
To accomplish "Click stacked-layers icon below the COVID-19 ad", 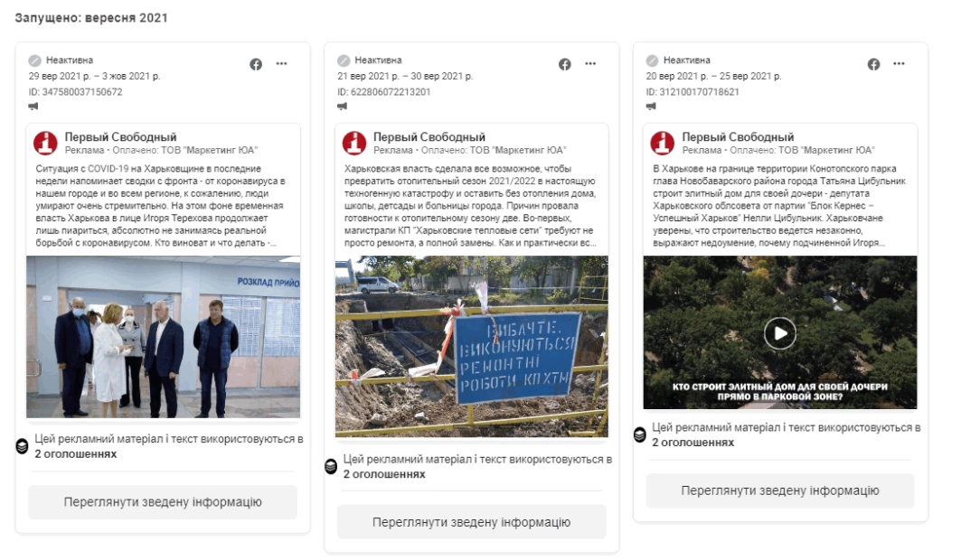I will click(23, 446).
